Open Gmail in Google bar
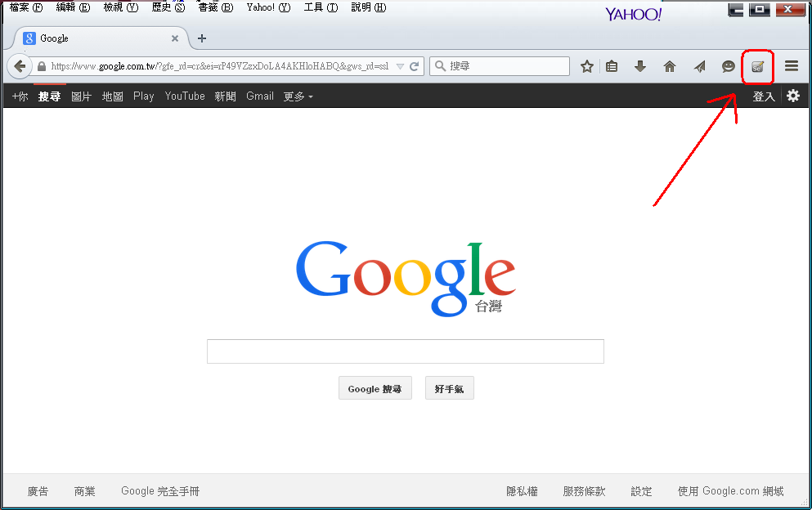This screenshot has height=510, width=812. (x=260, y=96)
